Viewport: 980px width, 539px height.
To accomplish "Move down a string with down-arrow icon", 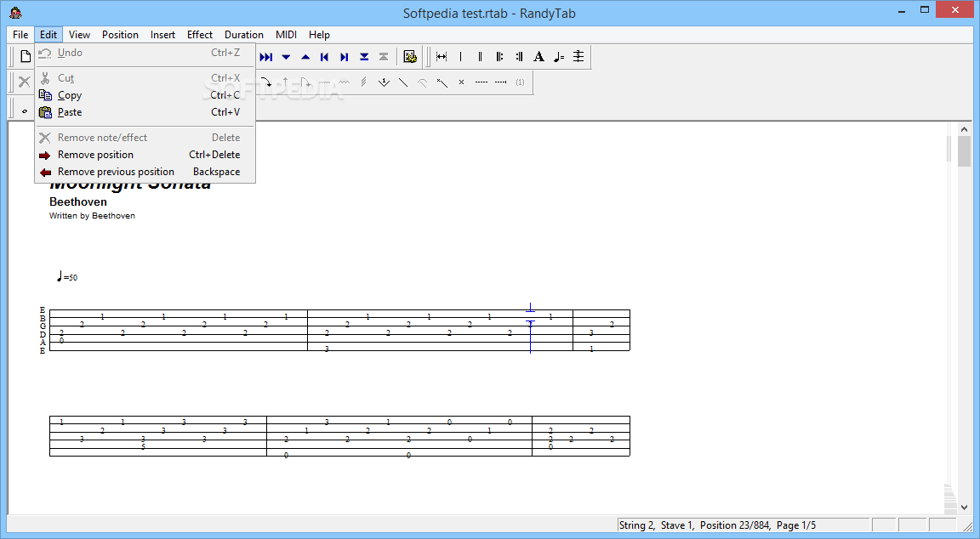I will (286, 57).
